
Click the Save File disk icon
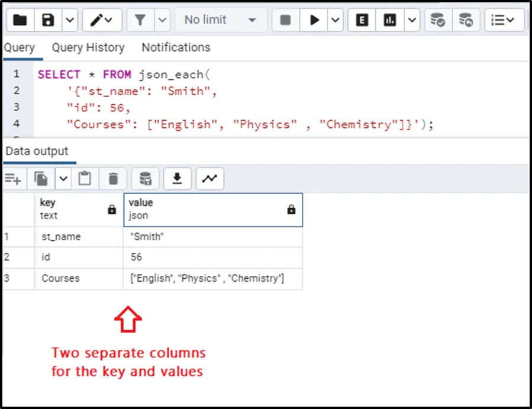click(x=49, y=20)
